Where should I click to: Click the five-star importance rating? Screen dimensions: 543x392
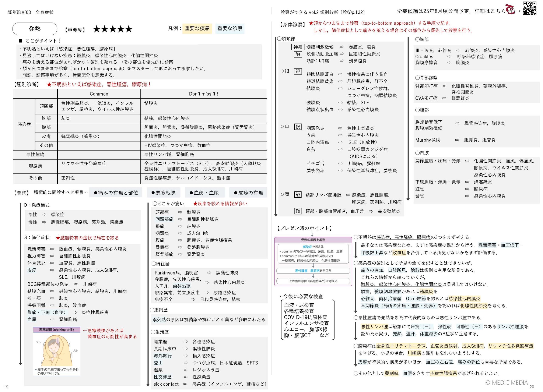point(113,29)
